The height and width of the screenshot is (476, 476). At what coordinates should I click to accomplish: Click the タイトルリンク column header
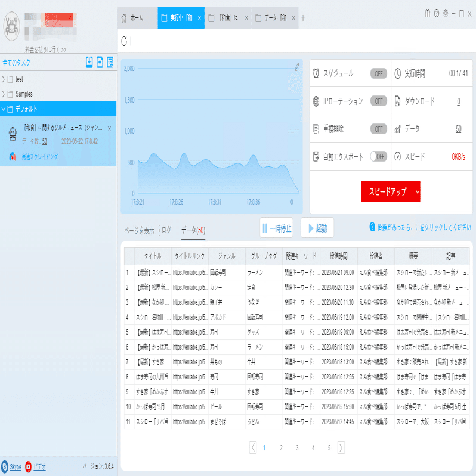[x=190, y=256]
